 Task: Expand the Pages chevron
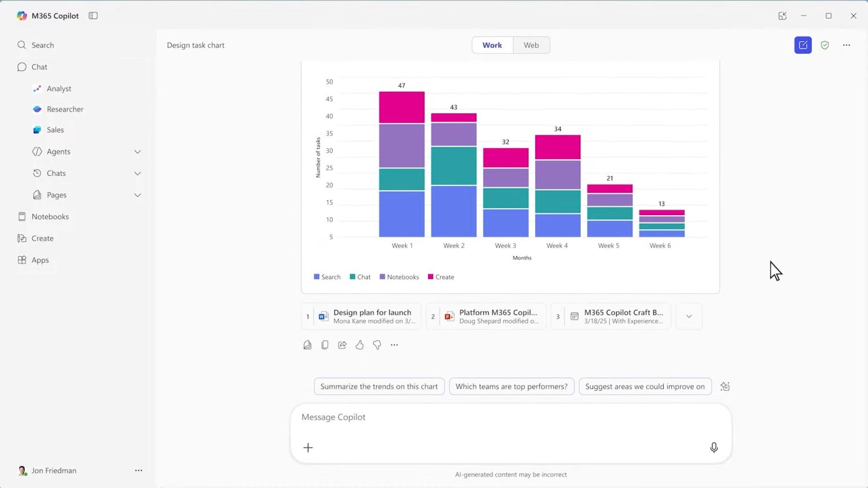click(x=138, y=195)
